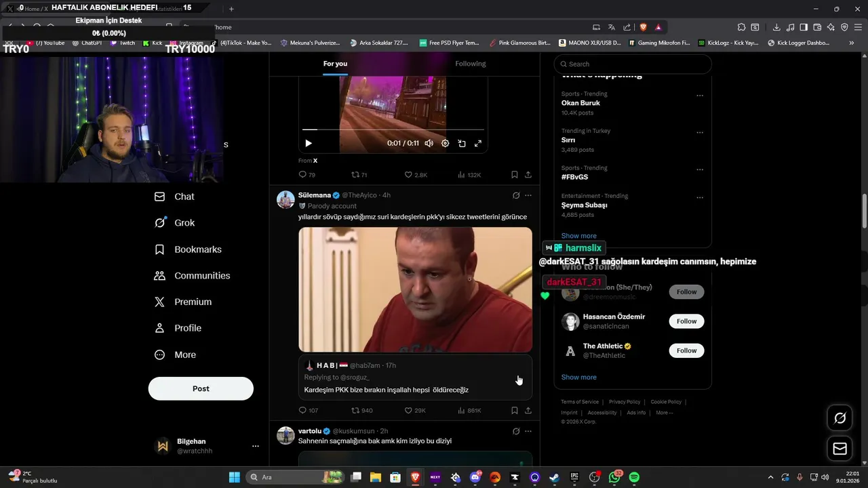Play the video in the top post

(x=309, y=143)
